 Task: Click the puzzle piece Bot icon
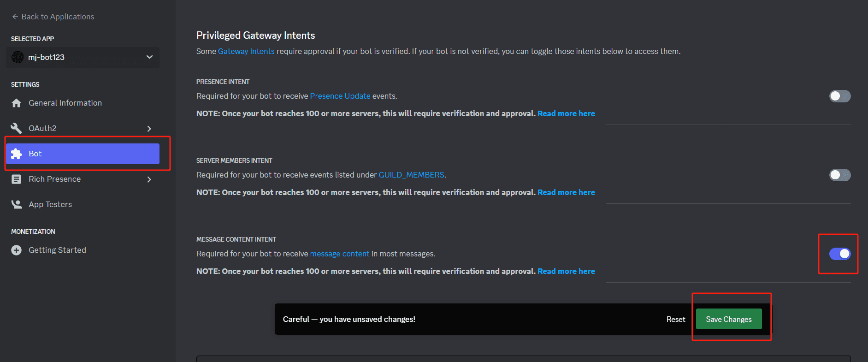click(17, 154)
